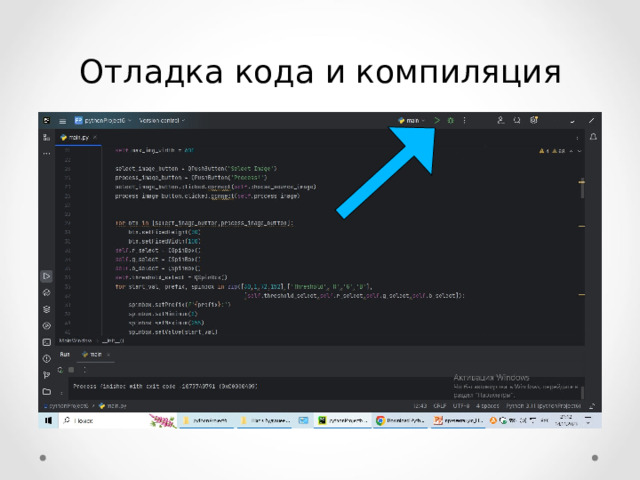Go to next highlighted error arrow
The width and height of the screenshot is (640, 480).
click(x=580, y=151)
